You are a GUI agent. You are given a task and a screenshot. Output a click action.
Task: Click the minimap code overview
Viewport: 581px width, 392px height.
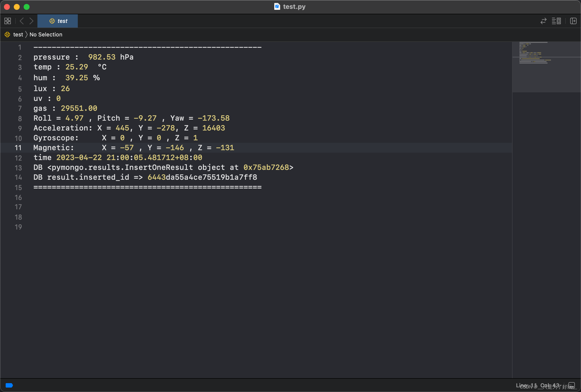[546, 67]
